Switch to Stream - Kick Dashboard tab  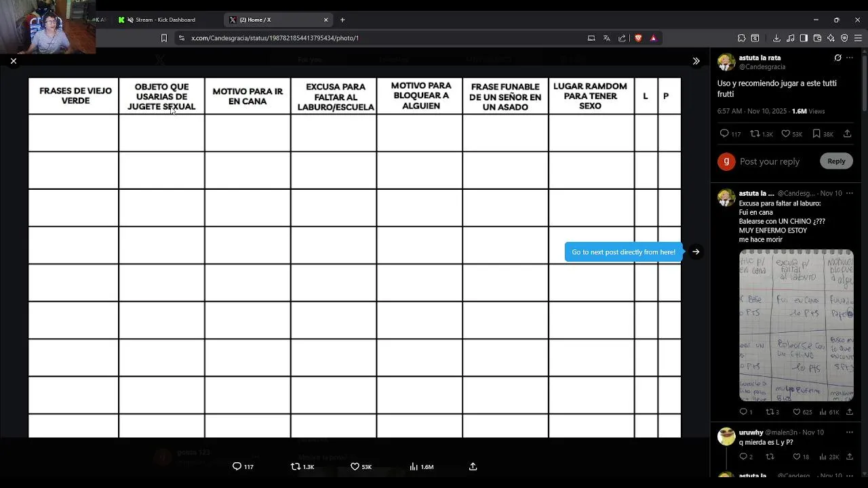(165, 20)
